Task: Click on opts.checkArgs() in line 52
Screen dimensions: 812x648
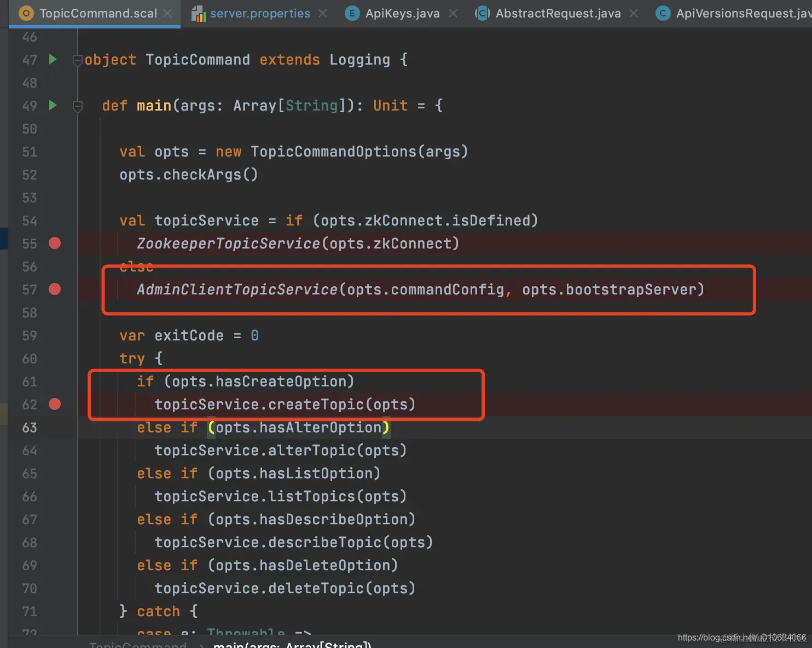Action: 189,175
